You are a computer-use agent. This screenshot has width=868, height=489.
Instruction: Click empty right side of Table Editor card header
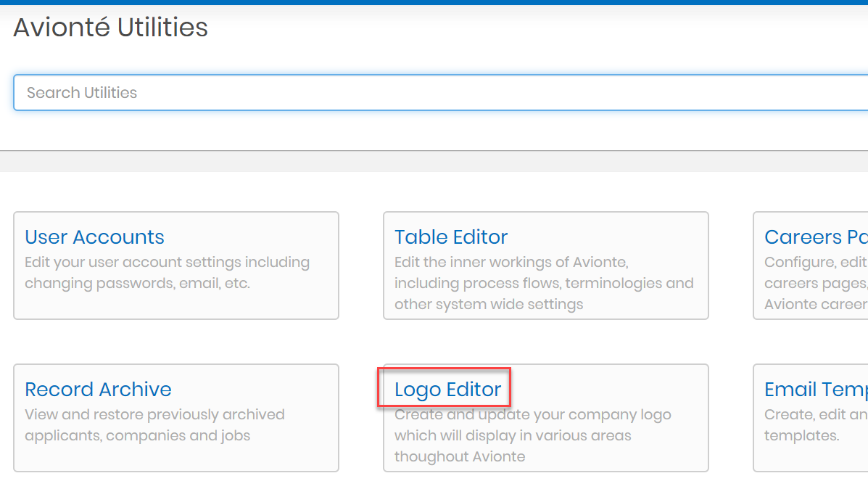(x=616, y=237)
